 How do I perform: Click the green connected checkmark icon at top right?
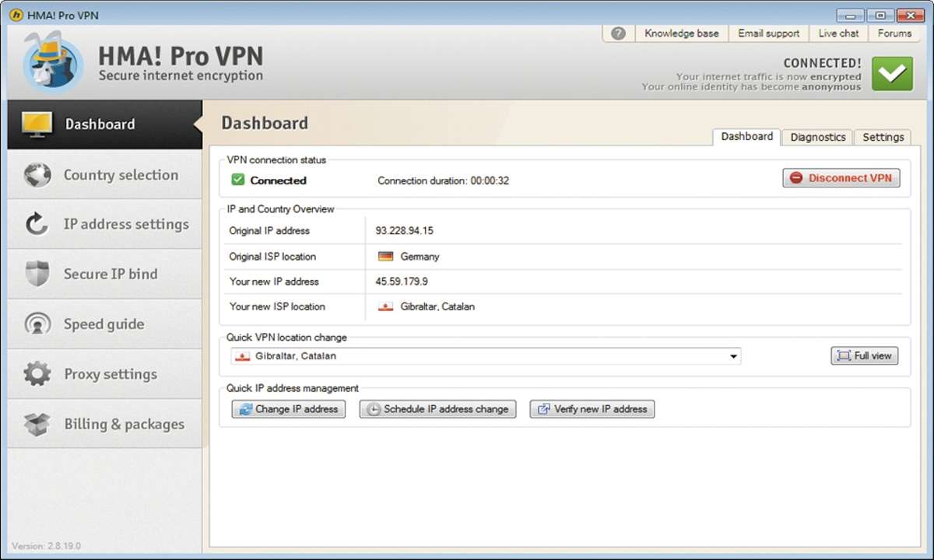892,74
